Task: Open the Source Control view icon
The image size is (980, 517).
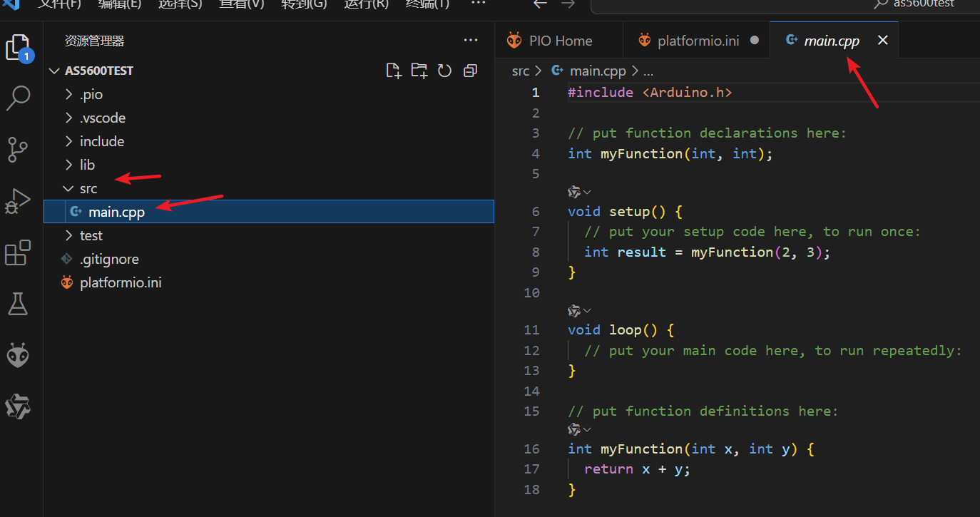Action: 18,150
